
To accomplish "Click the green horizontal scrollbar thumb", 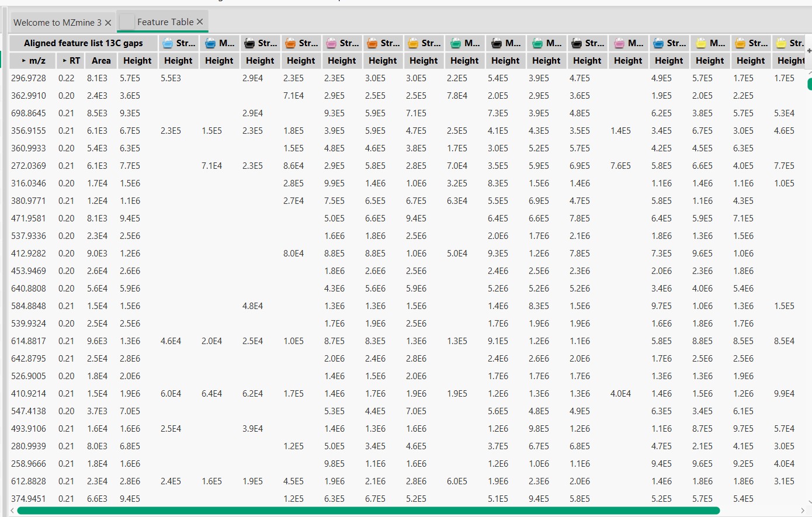I will 368,511.
